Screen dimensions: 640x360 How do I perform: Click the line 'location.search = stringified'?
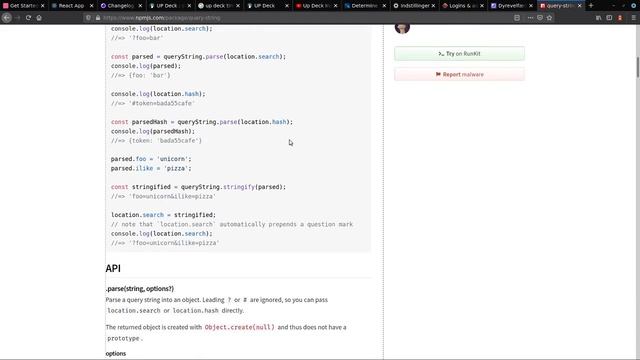pos(163,215)
